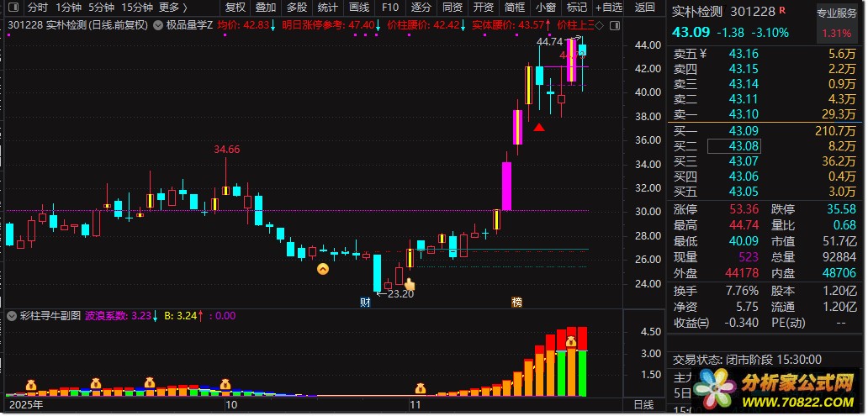Click the 11 month axis marker
Screen dimensions: 868x416
click(x=415, y=404)
